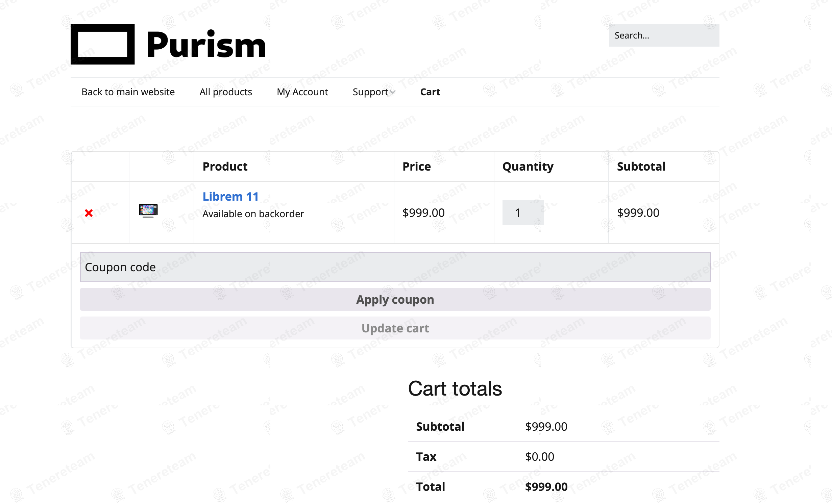The width and height of the screenshot is (832, 504).
Task: Focus the Search field
Action: tap(664, 35)
